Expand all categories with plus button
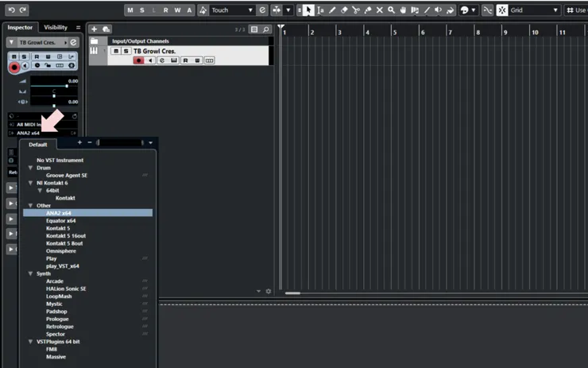 point(79,142)
